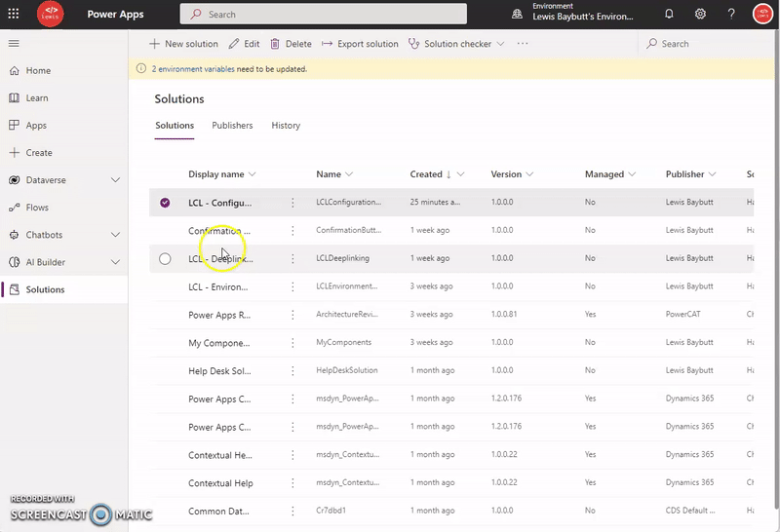780x532 pixels.
Task: Click Export solution button
Action: coord(360,44)
